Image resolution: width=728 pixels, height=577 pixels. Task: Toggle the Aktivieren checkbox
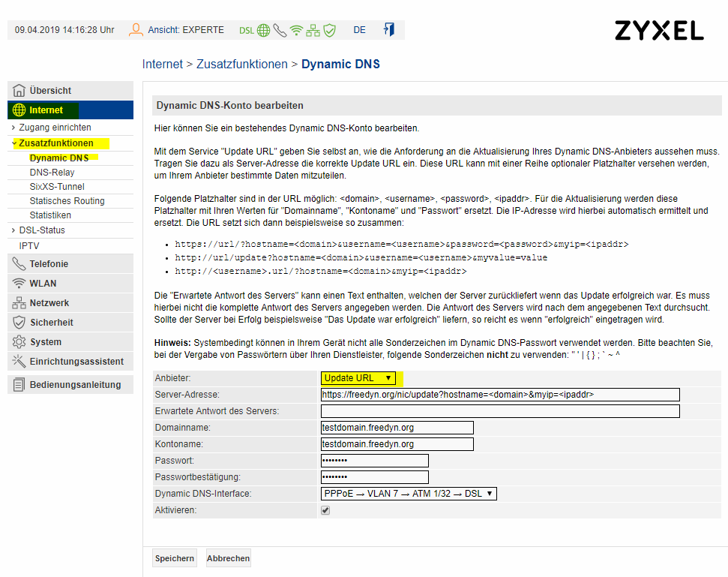click(325, 510)
